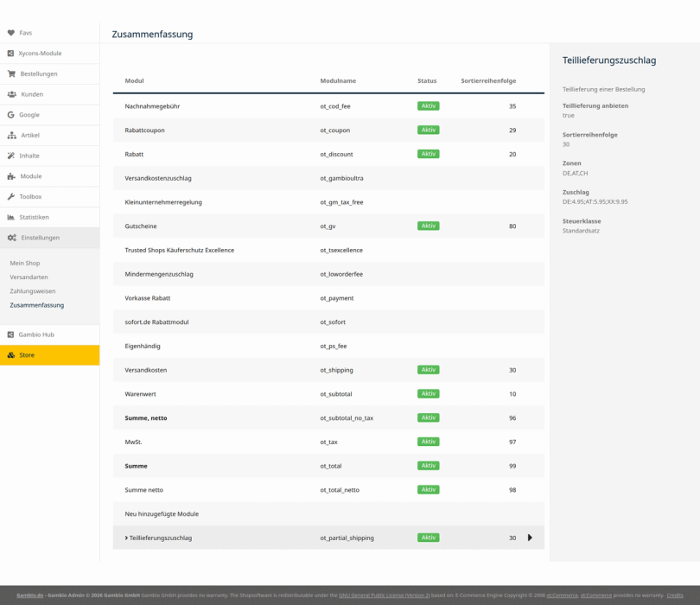Viewport: 700px width, 605px height.
Task: Click the Gambio Hub icon
Action: (10, 334)
